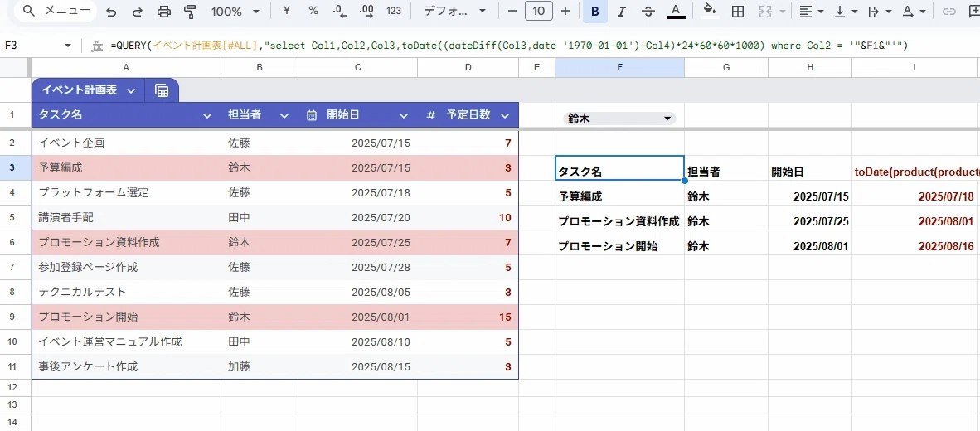Open the 鈴木 dropdown chip
The height and width of the screenshot is (431, 980).
(x=619, y=118)
